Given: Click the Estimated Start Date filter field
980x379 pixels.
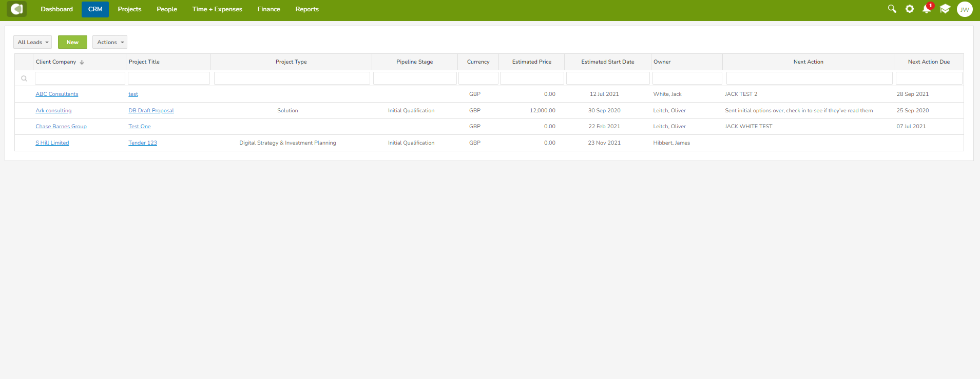Looking at the screenshot, I should [608, 78].
